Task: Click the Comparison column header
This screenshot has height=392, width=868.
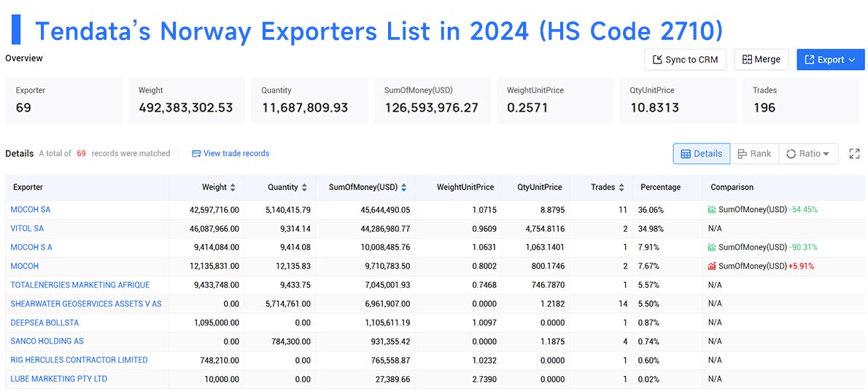Action: pyautogui.click(x=732, y=187)
